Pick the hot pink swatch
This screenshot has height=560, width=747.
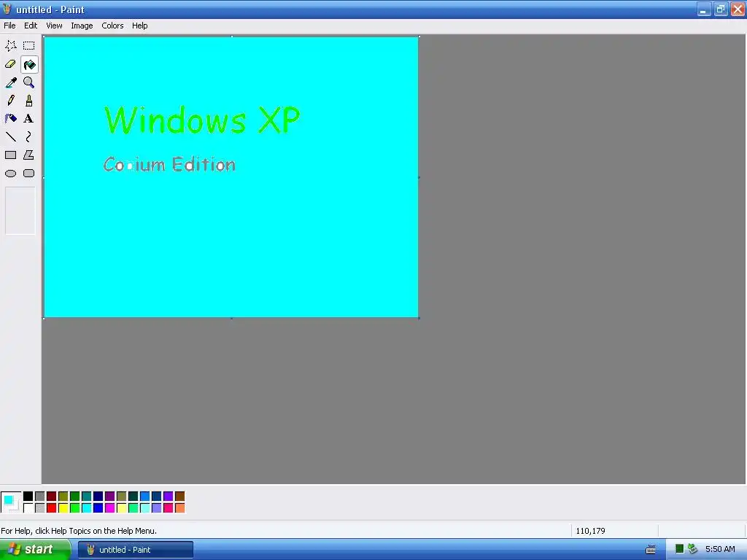(x=169, y=508)
